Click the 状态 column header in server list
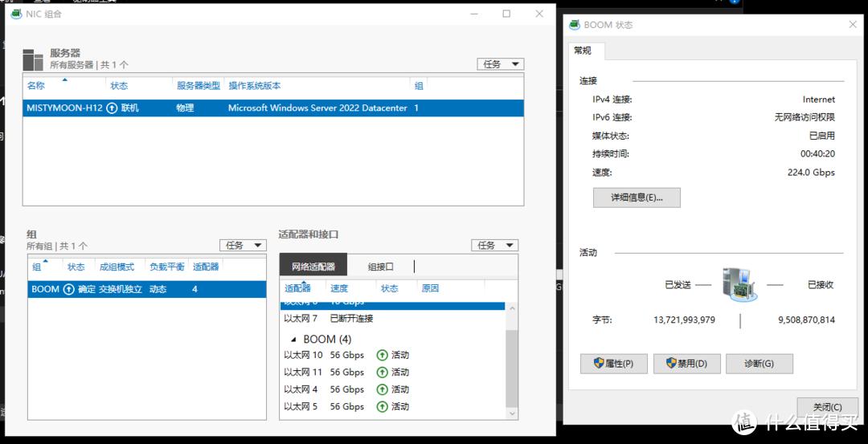The height and width of the screenshot is (444, 868). (x=119, y=86)
